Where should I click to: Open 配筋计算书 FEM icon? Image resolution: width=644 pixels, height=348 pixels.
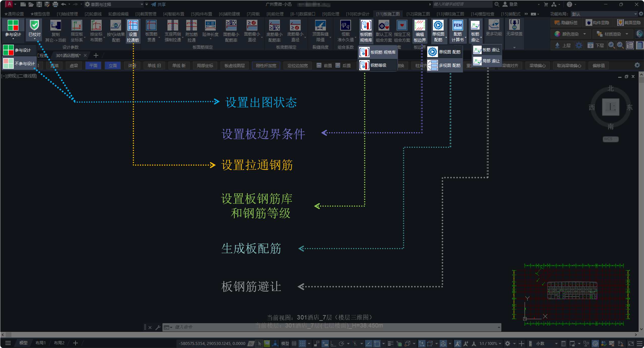click(x=457, y=25)
